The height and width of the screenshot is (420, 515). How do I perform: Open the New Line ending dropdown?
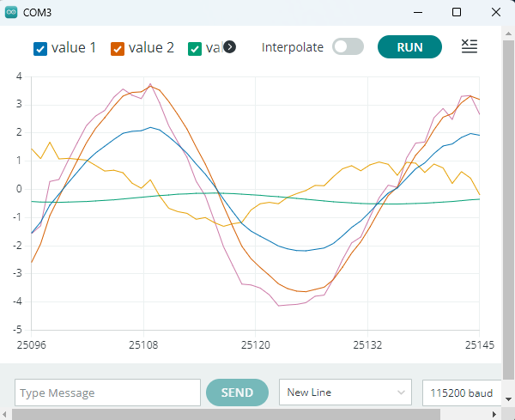[345, 393]
